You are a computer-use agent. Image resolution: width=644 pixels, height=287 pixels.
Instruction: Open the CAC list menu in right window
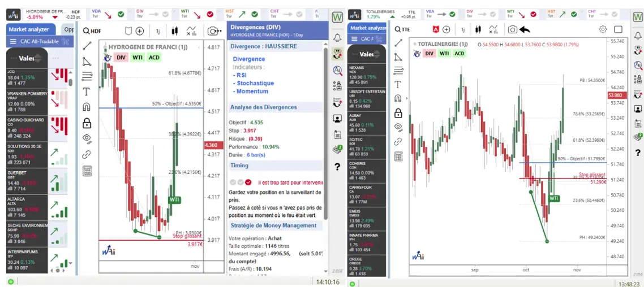click(x=354, y=39)
